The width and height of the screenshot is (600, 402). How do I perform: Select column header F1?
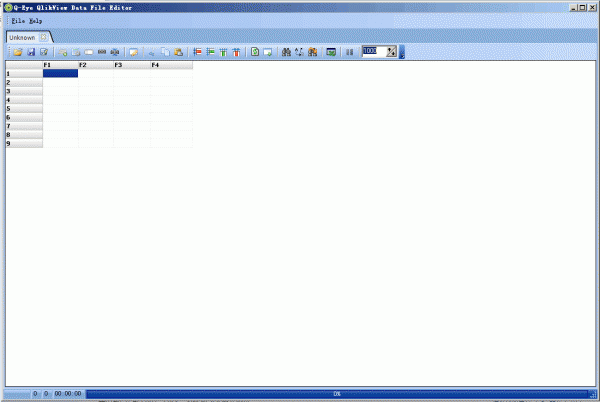pos(60,65)
